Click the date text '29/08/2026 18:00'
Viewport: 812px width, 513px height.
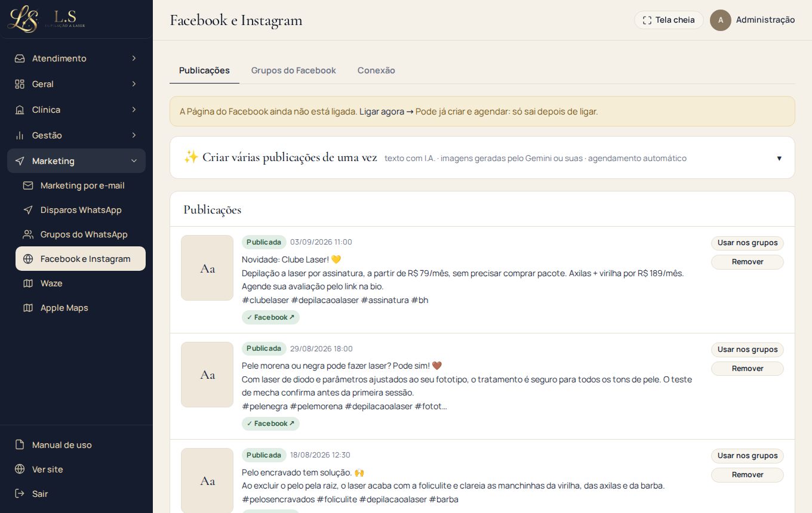(x=321, y=348)
